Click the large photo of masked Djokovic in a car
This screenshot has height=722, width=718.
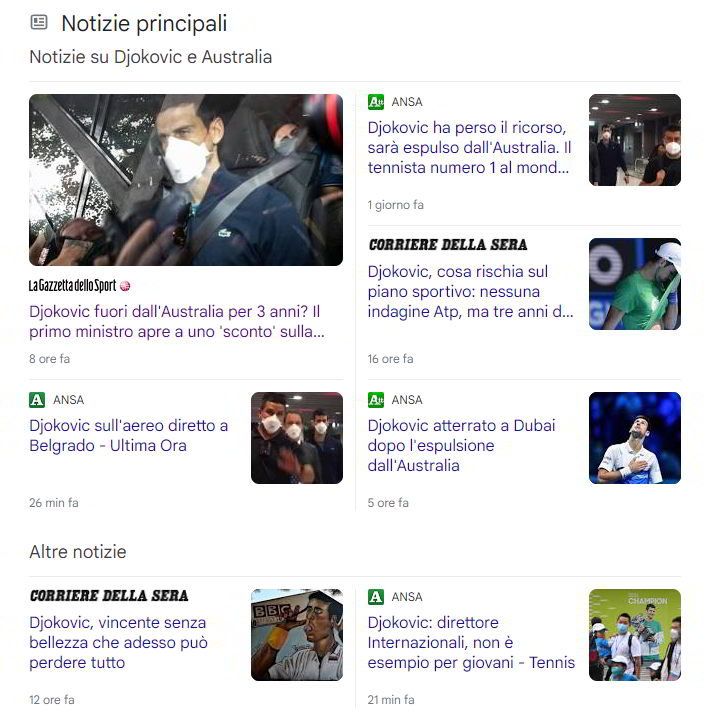186,180
